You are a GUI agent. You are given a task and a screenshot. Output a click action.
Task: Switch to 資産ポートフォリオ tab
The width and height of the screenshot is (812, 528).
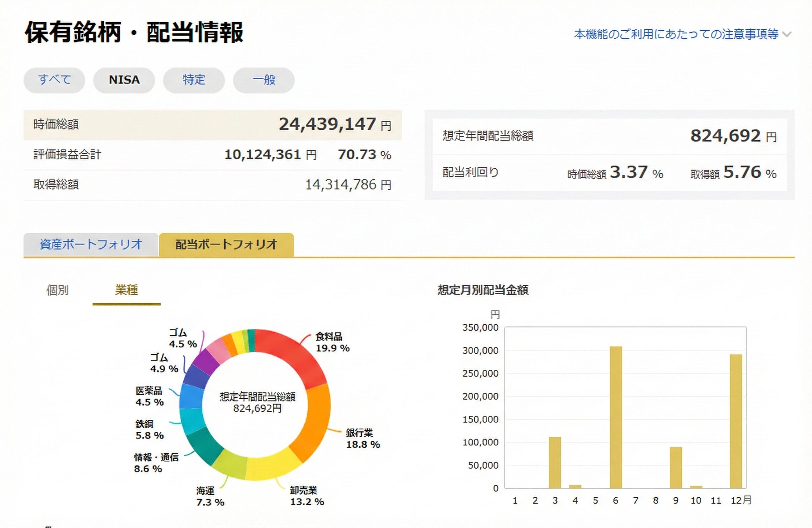[91, 244]
